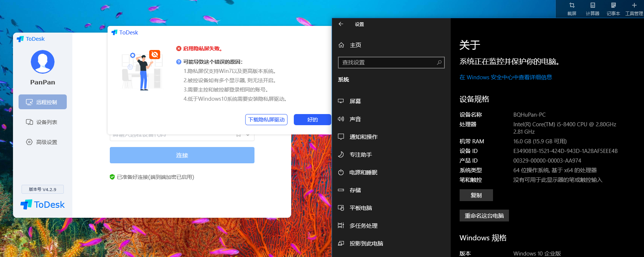Open the Windows 安全中心 details link
The height and width of the screenshot is (257, 644).
click(x=506, y=77)
